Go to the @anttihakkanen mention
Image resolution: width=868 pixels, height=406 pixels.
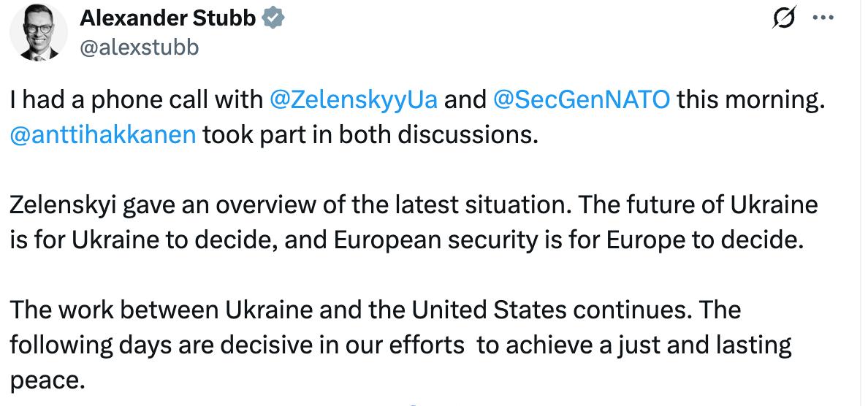[103, 135]
